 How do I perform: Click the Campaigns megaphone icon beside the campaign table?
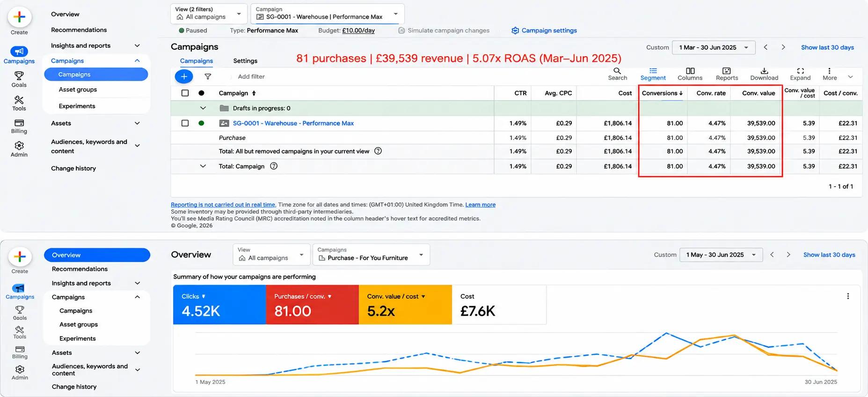pos(19,51)
